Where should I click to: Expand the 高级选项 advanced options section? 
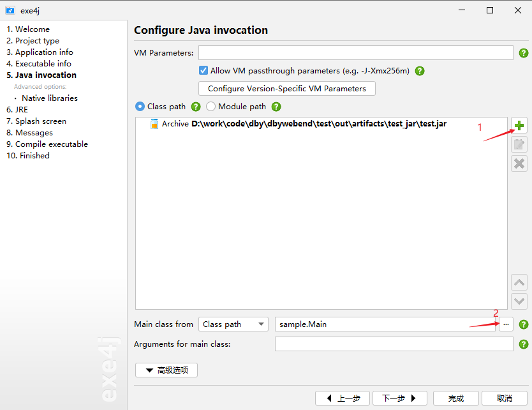(166, 370)
